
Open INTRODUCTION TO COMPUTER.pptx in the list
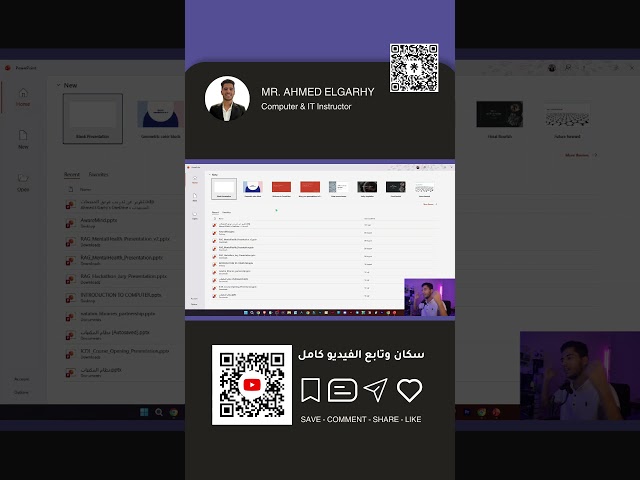(x=121, y=295)
